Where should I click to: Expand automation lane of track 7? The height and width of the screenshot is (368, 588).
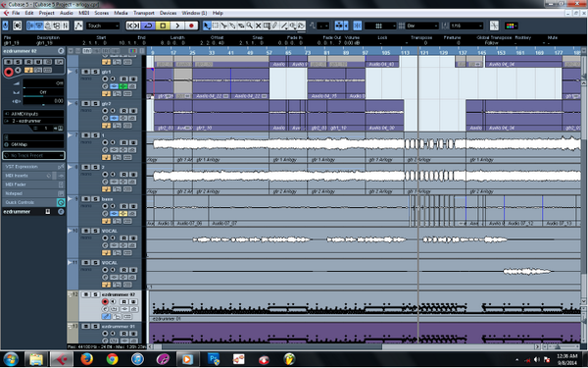71,134
